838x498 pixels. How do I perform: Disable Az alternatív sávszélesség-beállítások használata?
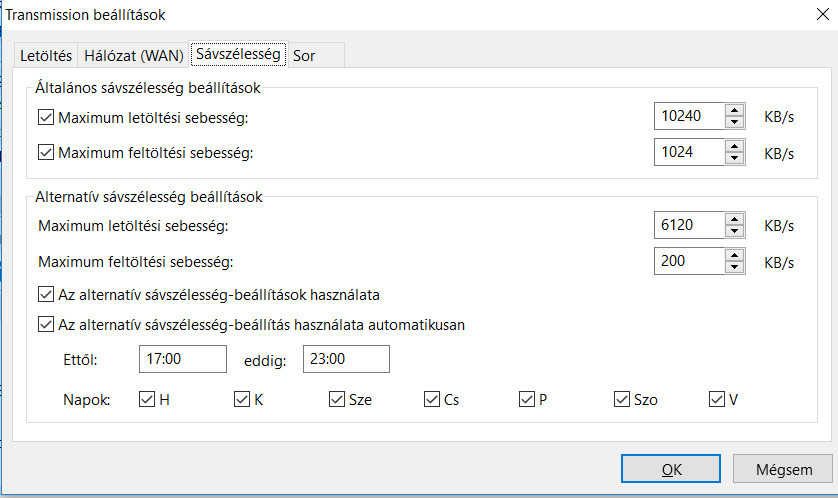[x=45, y=295]
